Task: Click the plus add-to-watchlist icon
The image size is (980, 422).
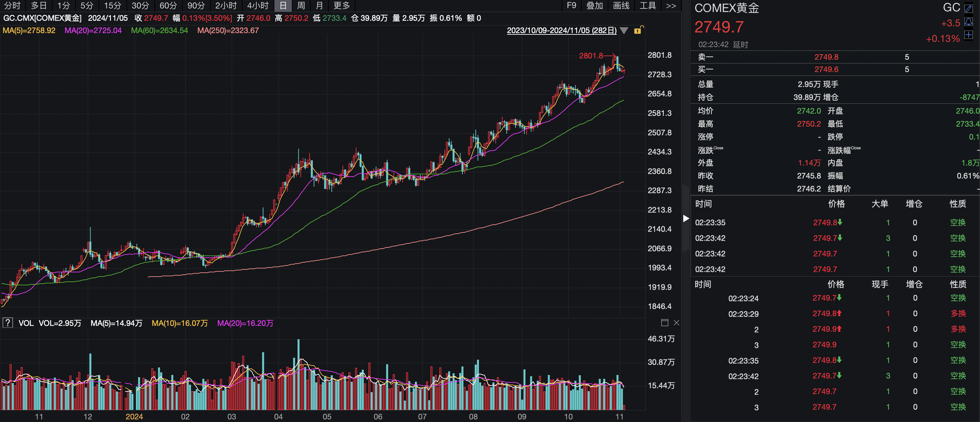Action: pos(969,35)
